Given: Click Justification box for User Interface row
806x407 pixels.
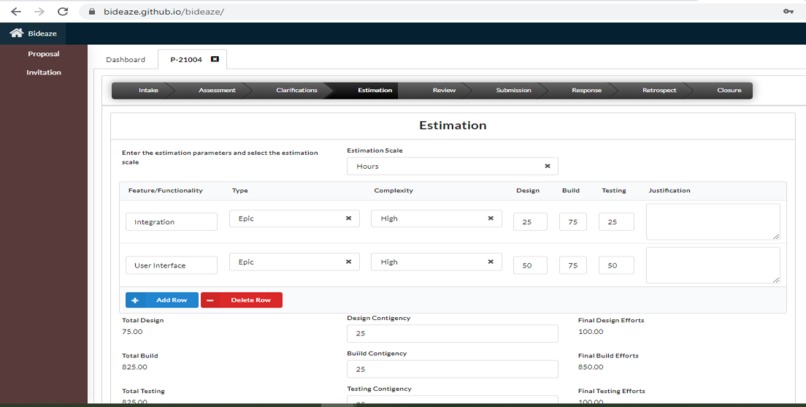Looking at the screenshot, I should [713, 265].
